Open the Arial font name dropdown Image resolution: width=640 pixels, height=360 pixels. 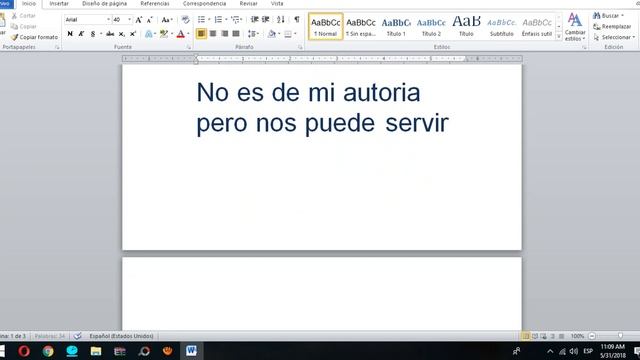108,20
